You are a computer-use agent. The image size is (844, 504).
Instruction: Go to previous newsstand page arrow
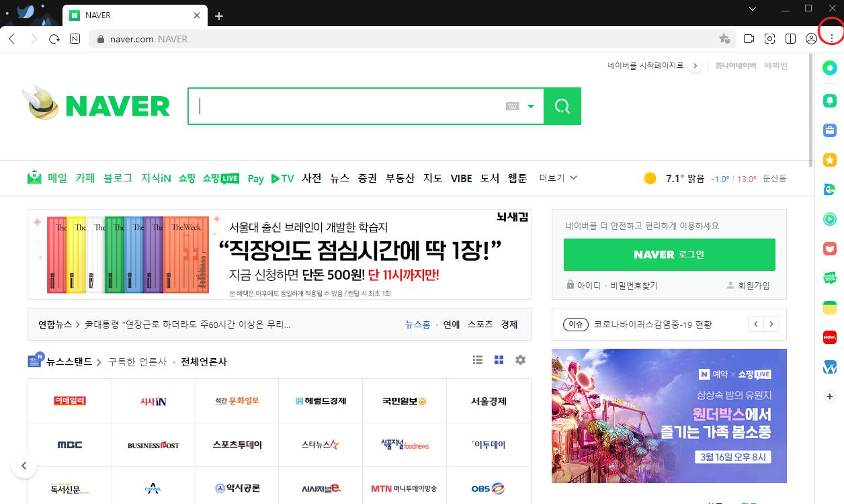pyautogui.click(x=24, y=465)
